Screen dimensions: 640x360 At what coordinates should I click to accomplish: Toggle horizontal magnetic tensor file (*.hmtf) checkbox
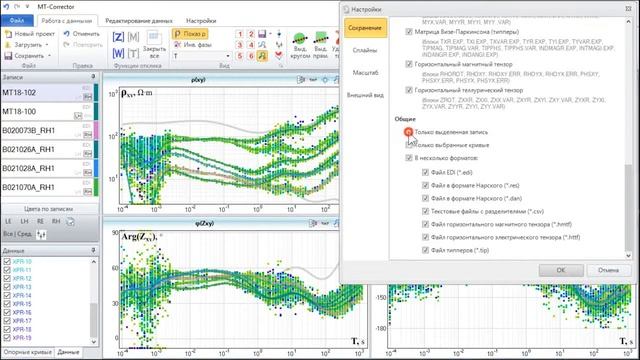pyautogui.click(x=425, y=224)
